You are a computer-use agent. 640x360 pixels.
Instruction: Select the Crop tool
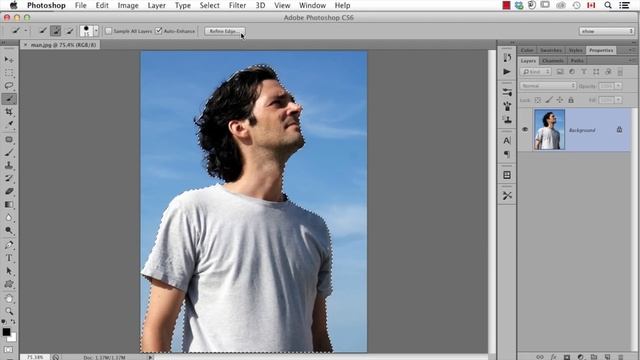[x=9, y=112]
